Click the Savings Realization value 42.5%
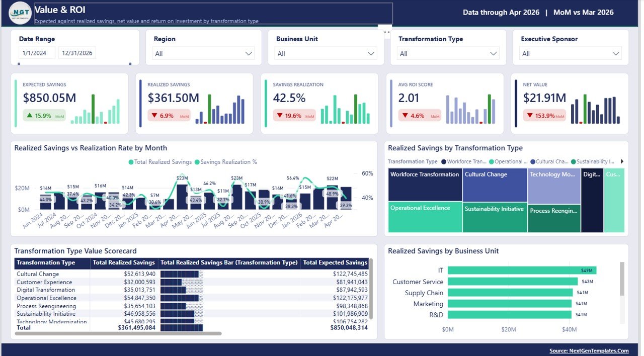The width and height of the screenshot is (644, 356). (289, 98)
